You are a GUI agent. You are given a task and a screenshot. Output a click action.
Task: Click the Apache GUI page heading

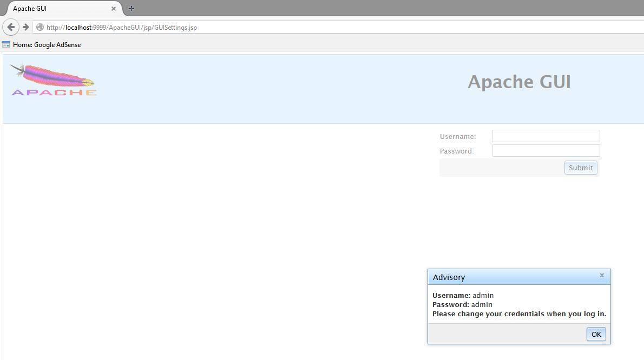(x=519, y=82)
